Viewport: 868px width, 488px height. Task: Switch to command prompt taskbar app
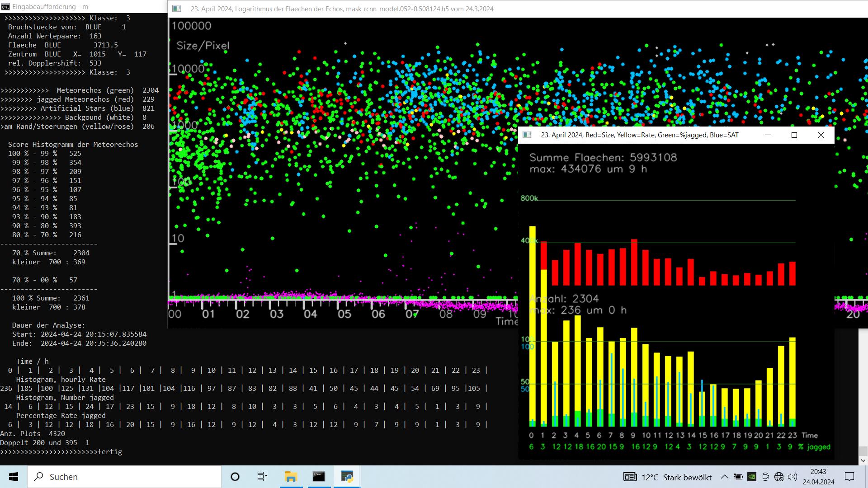point(319,477)
